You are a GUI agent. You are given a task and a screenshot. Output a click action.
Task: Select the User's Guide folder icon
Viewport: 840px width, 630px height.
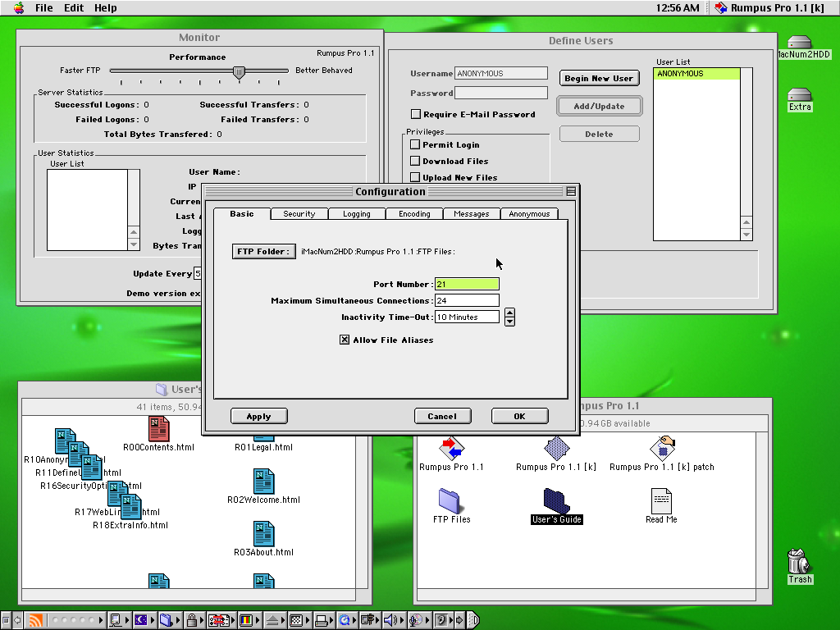click(556, 501)
